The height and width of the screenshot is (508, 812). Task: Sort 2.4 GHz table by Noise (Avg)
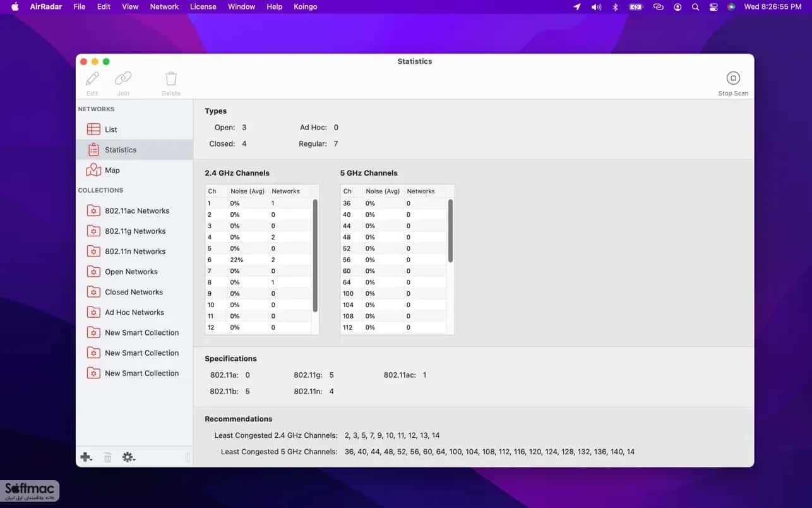[x=248, y=191]
